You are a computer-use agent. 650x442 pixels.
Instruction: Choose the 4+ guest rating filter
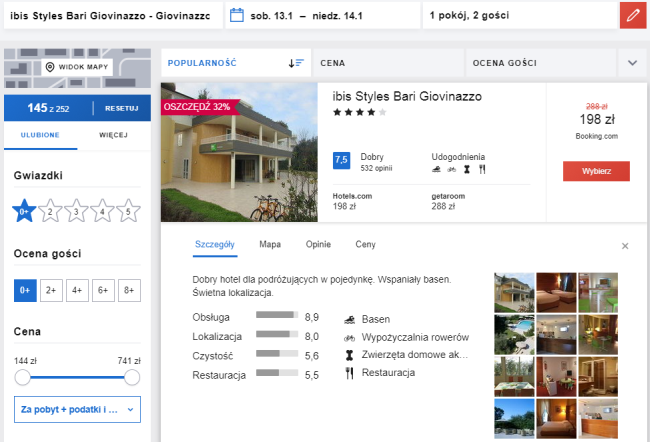tap(76, 290)
